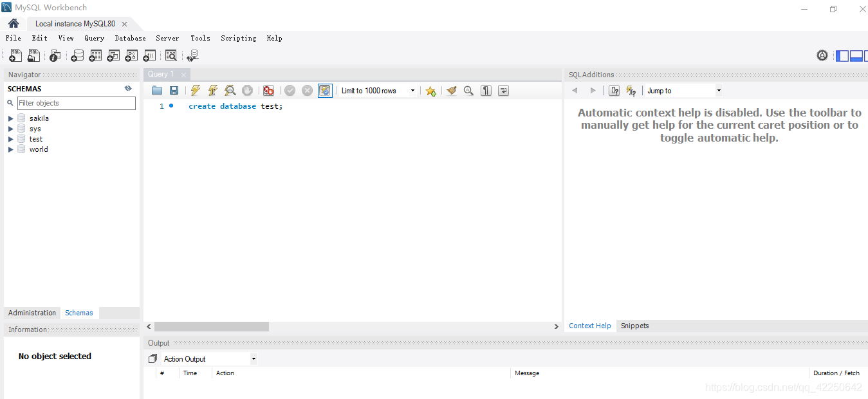868x399 pixels.
Task: Create a new SQL query tab
Action: coord(15,55)
